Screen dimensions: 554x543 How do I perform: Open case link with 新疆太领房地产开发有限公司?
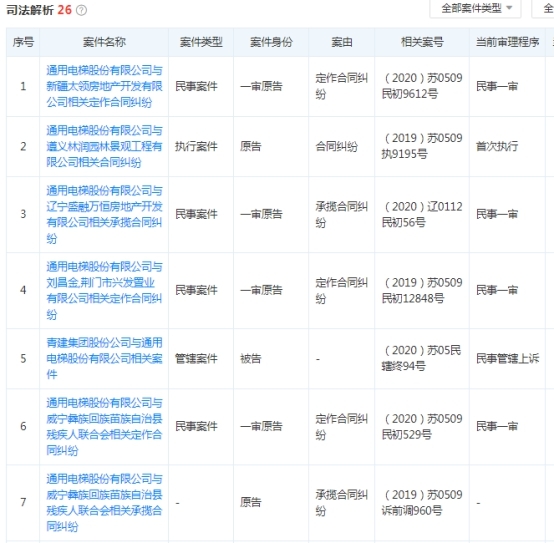click(104, 86)
